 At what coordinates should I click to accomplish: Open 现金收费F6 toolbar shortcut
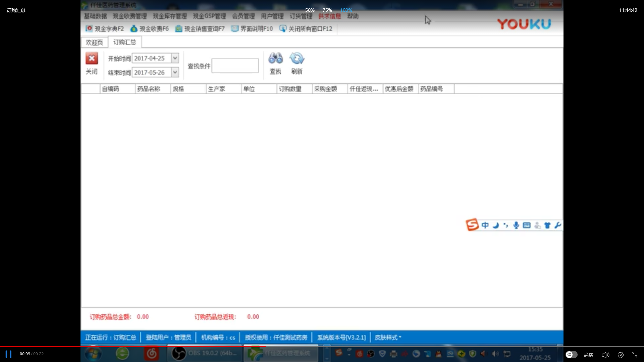(x=150, y=29)
